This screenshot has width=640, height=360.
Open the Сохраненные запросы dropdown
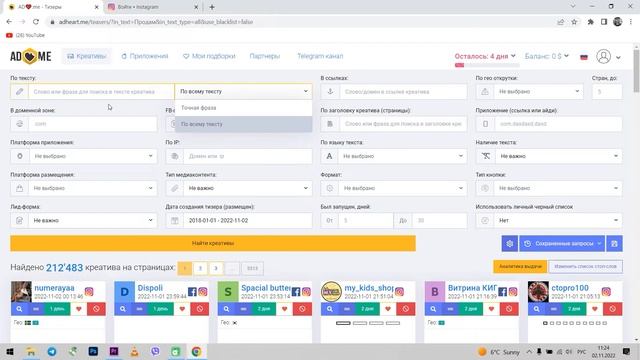click(x=562, y=243)
